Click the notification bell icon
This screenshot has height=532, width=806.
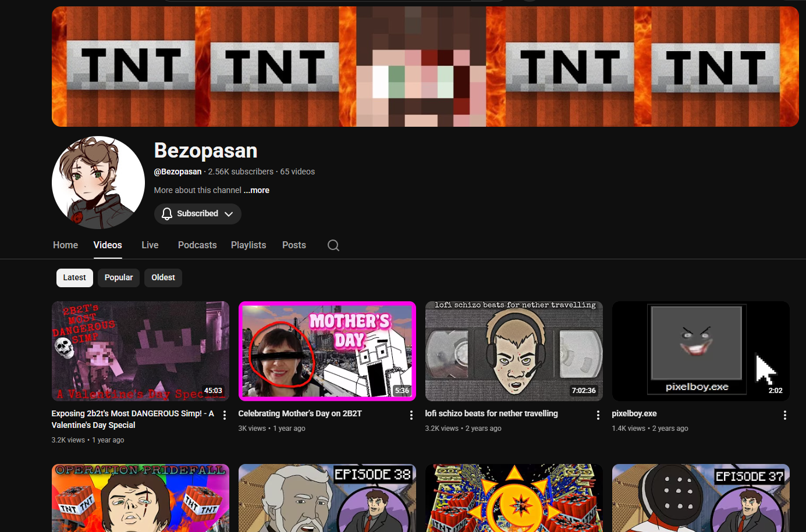pyautogui.click(x=167, y=214)
